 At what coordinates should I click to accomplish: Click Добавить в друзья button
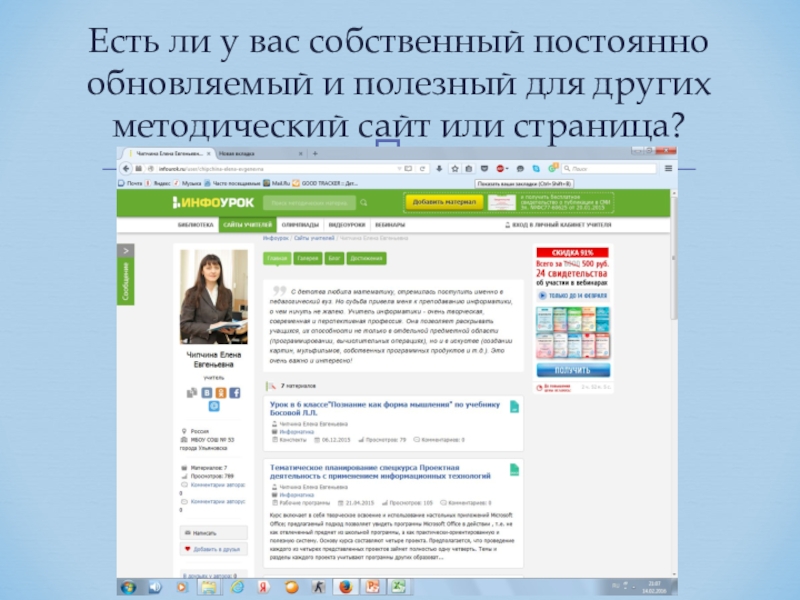coord(214,549)
